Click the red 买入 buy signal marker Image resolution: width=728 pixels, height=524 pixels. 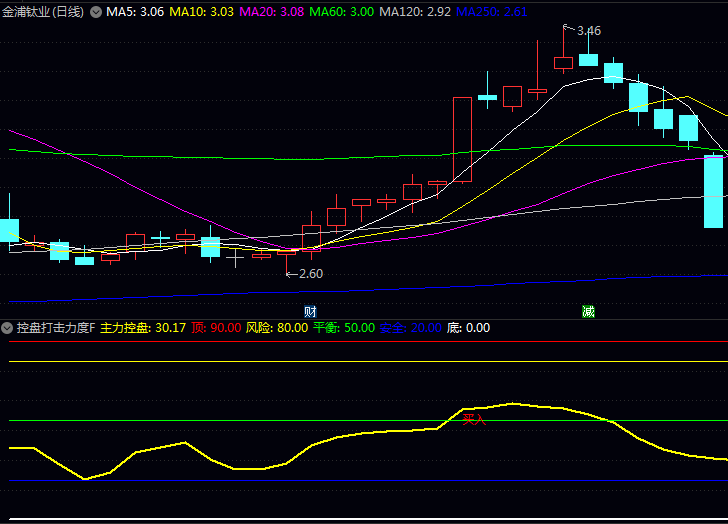coord(474,419)
